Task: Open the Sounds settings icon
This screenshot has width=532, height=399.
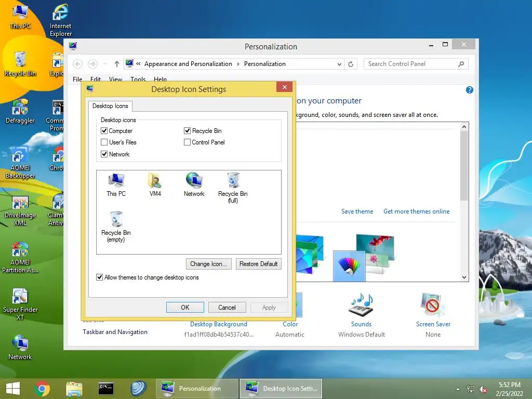Action: pyautogui.click(x=361, y=305)
